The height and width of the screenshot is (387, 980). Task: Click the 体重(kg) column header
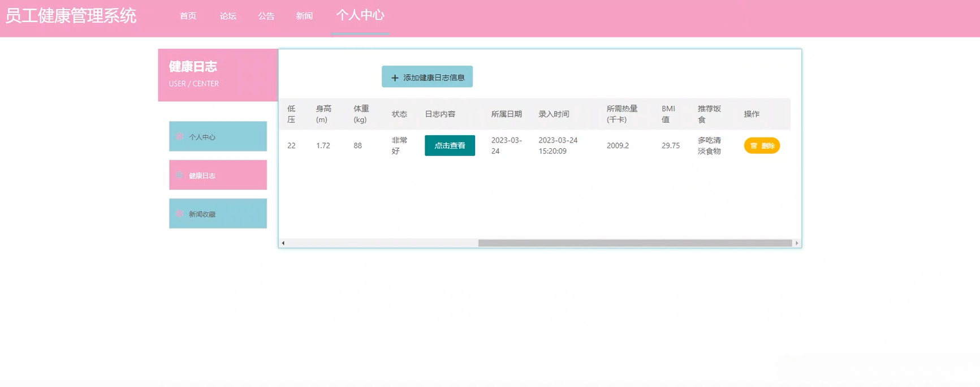[361, 114]
